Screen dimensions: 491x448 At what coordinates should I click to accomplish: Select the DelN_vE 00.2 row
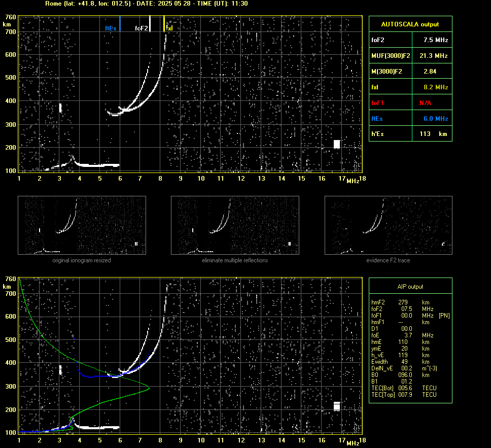point(404,368)
